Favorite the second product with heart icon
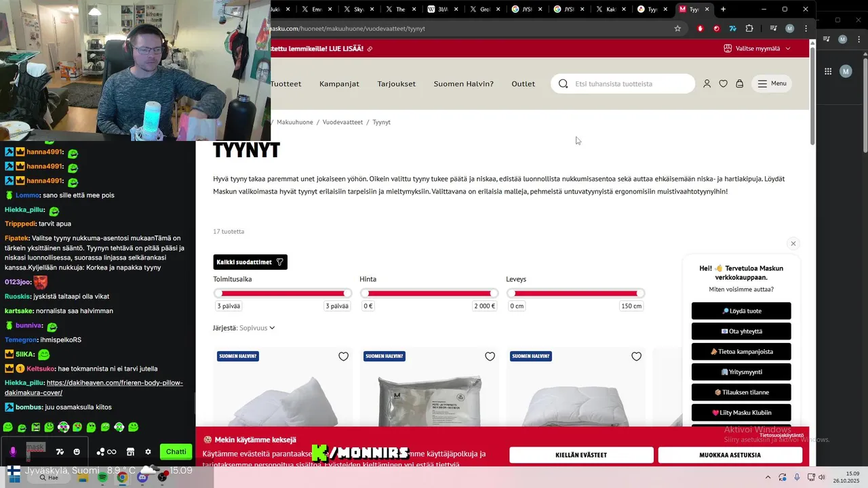The height and width of the screenshot is (488, 868). 490,357
